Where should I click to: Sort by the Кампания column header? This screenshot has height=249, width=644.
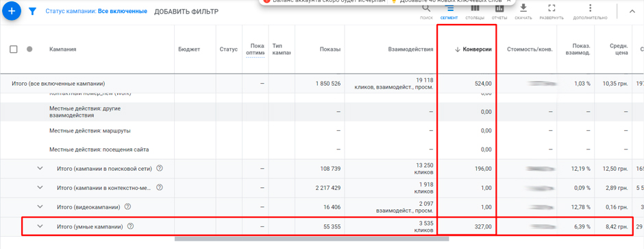pos(62,49)
